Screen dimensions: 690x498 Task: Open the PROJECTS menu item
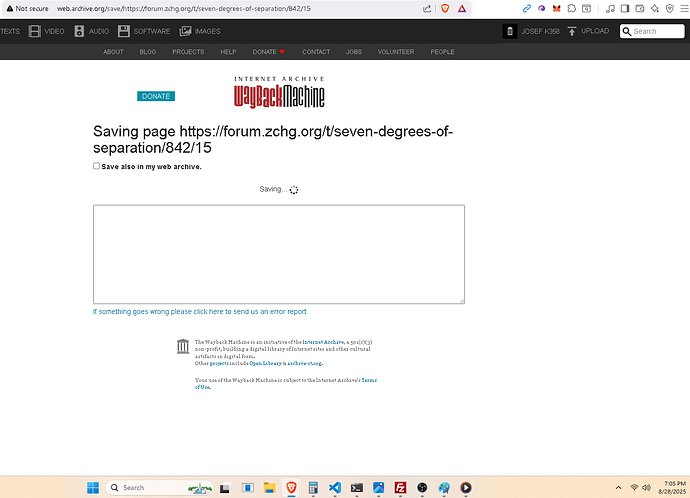pyautogui.click(x=188, y=51)
